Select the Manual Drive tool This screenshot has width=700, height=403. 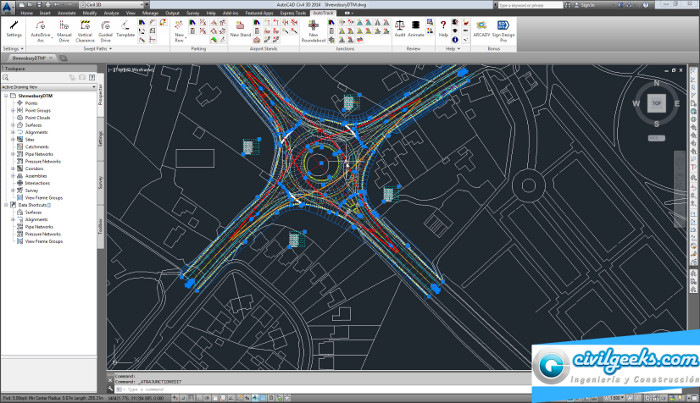tap(64, 27)
